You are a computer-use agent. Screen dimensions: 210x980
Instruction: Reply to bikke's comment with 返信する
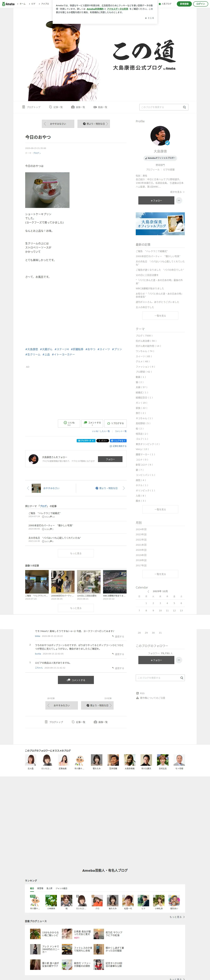click(x=118, y=637)
